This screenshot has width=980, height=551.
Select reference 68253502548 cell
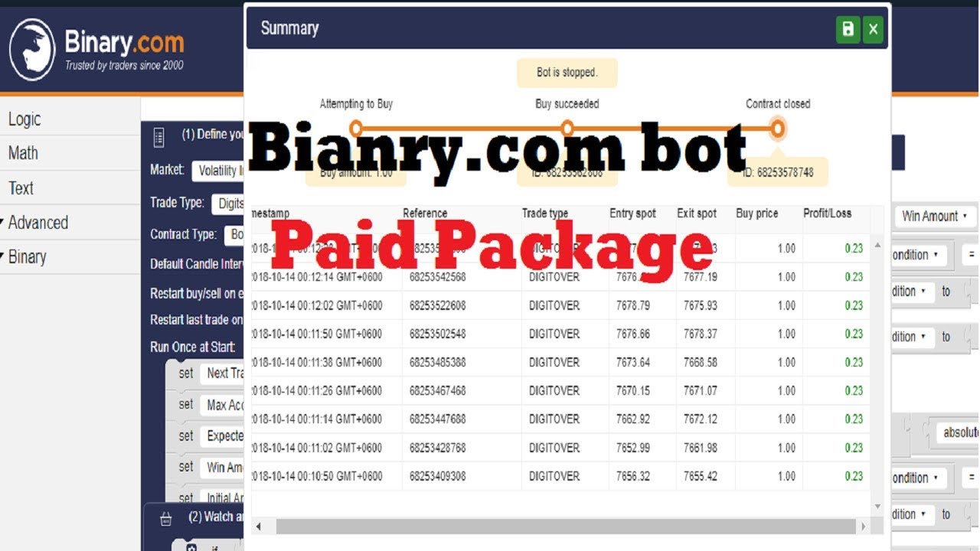[x=462, y=334]
